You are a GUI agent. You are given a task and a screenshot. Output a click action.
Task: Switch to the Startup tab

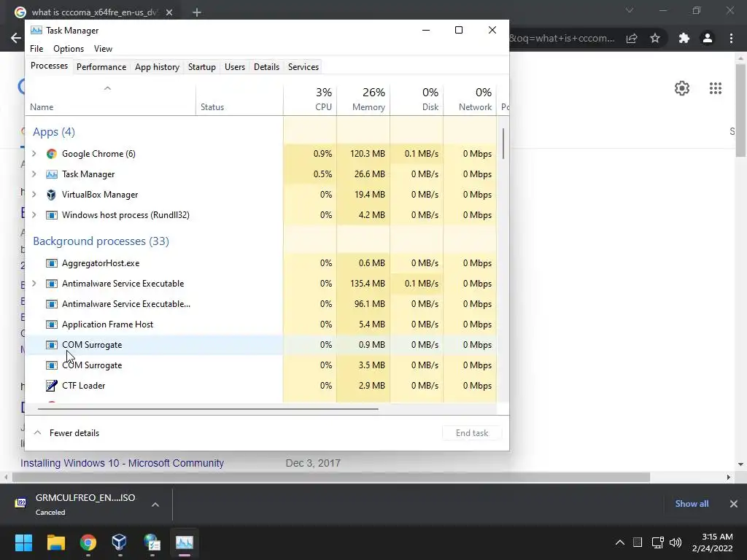[x=202, y=67]
